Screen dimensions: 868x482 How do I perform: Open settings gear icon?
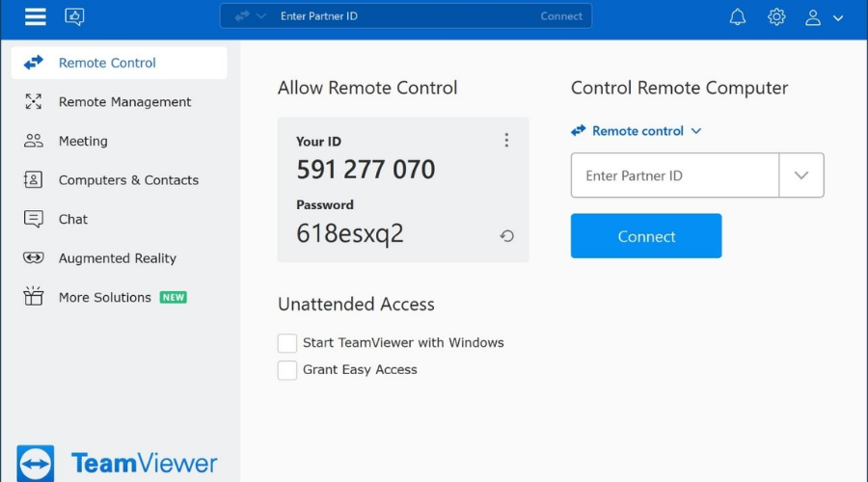[776, 17]
